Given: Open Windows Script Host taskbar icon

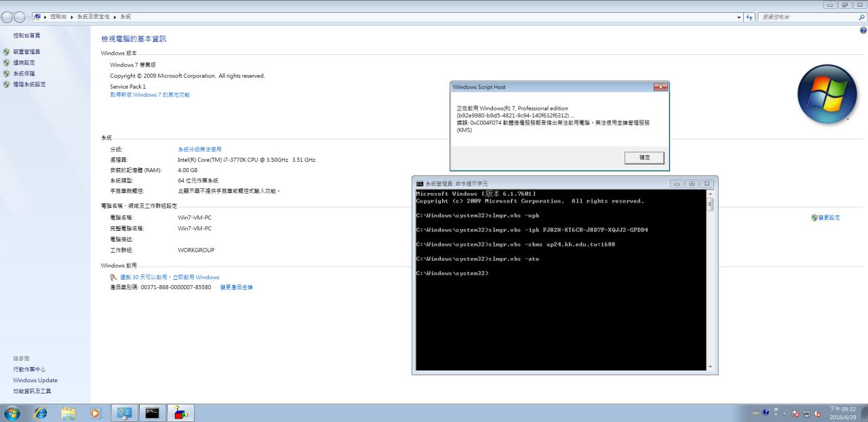Looking at the screenshot, I should (x=181, y=413).
